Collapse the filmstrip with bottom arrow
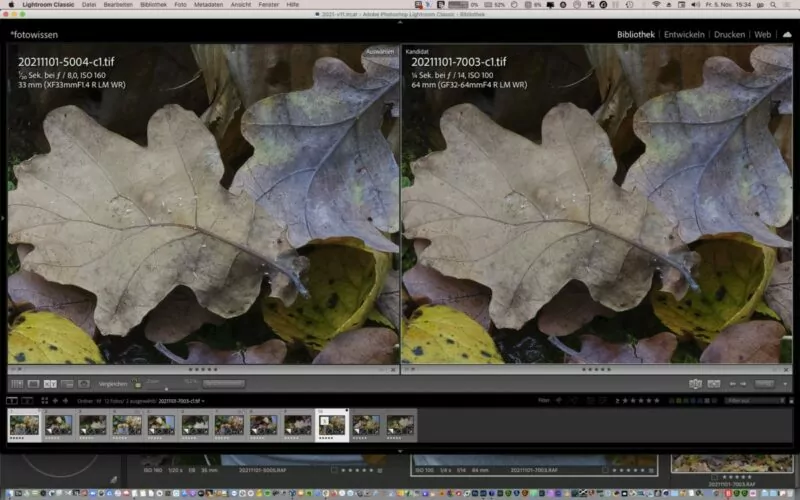The width and height of the screenshot is (800, 500). [400, 451]
